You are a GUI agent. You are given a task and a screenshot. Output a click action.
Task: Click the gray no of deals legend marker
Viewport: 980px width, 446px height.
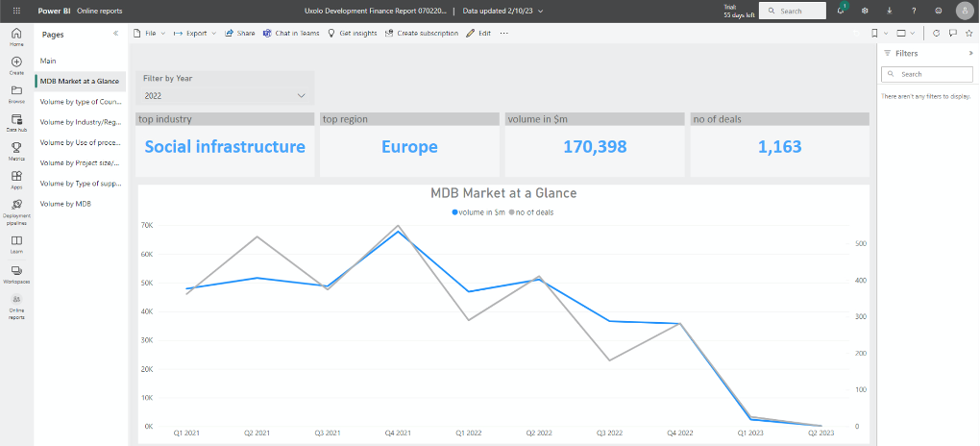(512, 212)
